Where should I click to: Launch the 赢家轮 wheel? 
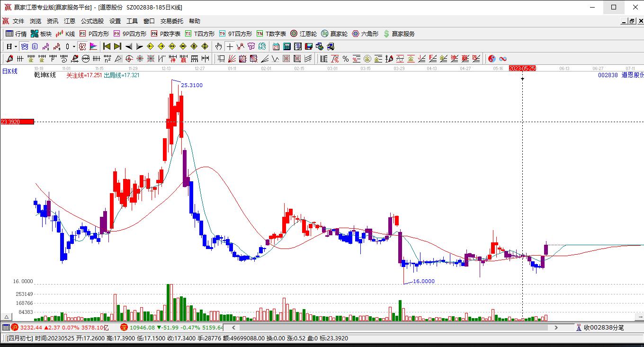click(334, 34)
